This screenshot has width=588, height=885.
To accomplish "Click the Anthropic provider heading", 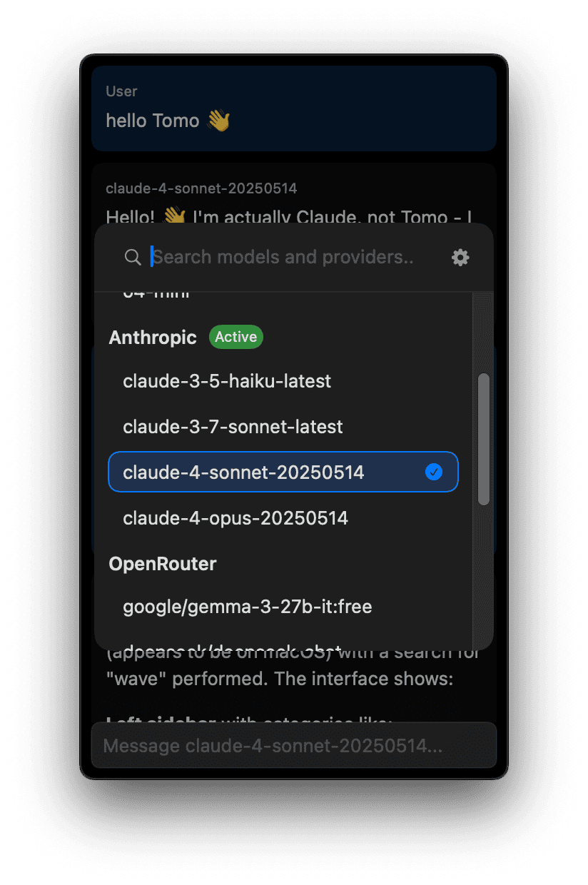I will [x=153, y=337].
